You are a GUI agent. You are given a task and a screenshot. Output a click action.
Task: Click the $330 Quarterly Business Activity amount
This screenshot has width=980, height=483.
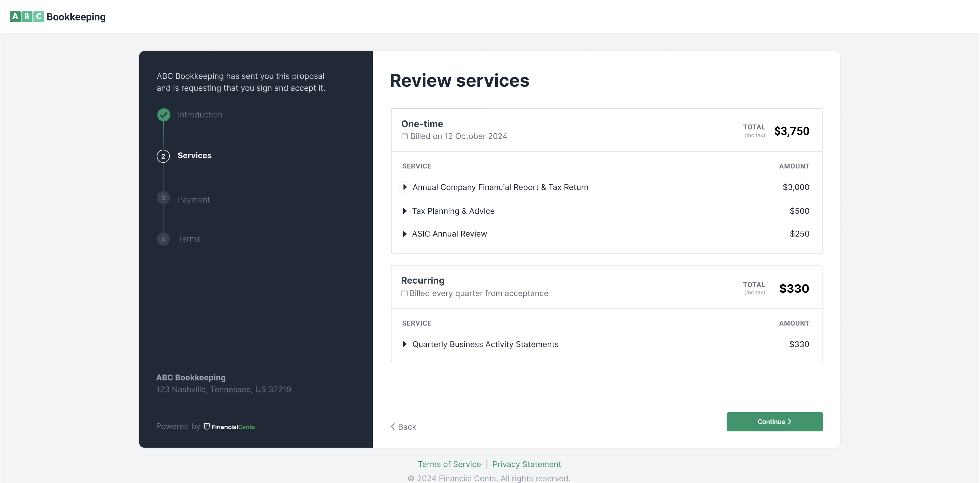click(799, 344)
